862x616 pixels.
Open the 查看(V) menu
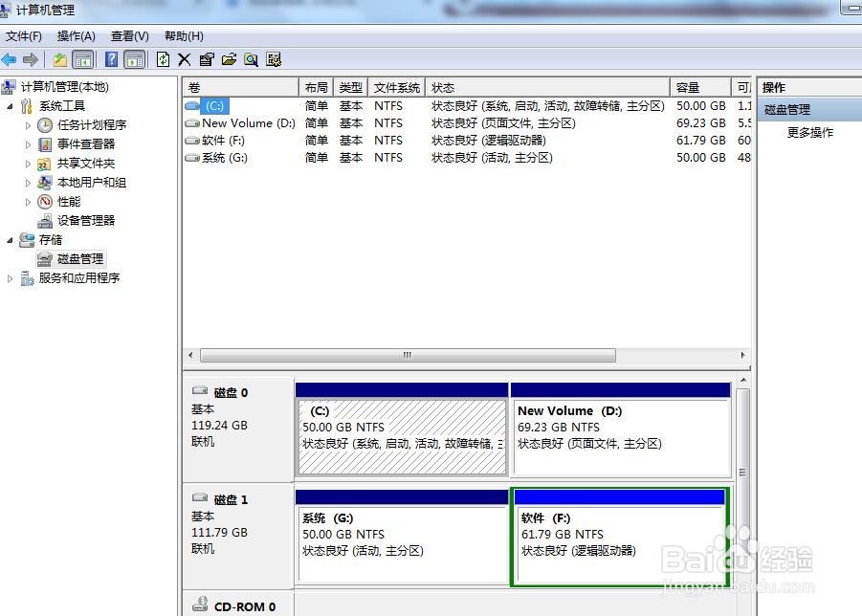click(130, 36)
